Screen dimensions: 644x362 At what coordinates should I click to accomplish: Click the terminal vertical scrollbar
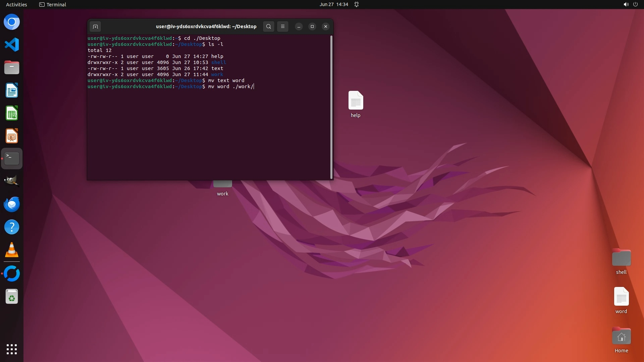pyautogui.click(x=331, y=107)
